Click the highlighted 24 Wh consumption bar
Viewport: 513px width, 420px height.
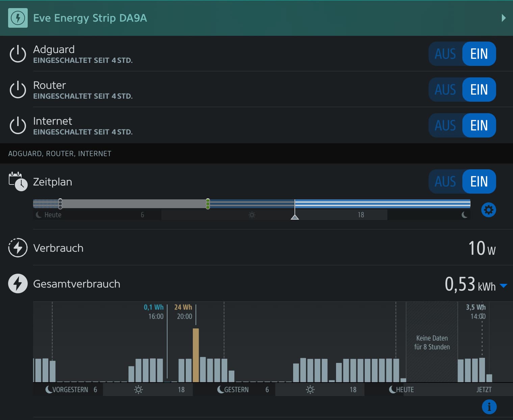pyautogui.click(x=196, y=355)
